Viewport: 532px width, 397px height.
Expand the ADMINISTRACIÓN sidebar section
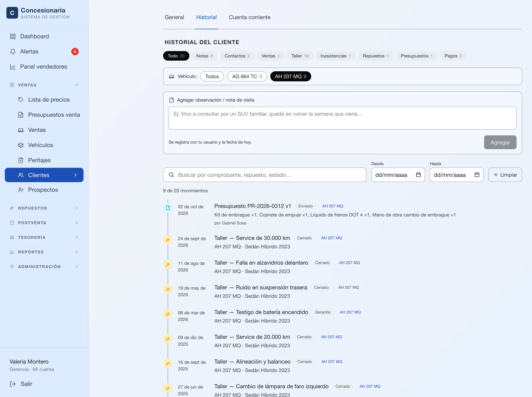44,266
